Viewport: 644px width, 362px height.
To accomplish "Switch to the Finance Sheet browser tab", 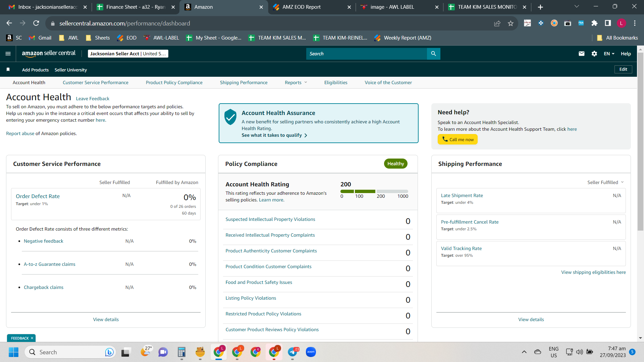I will [x=135, y=7].
